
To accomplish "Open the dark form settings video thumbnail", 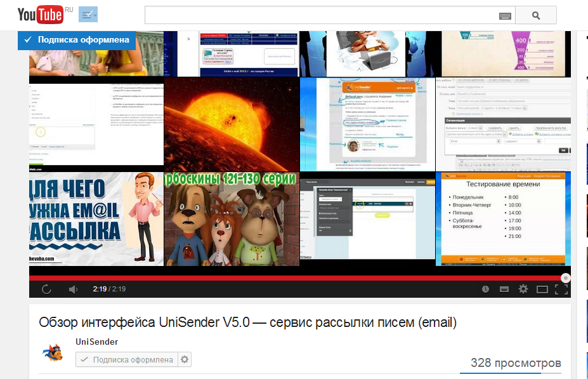I will click(367, 219).
